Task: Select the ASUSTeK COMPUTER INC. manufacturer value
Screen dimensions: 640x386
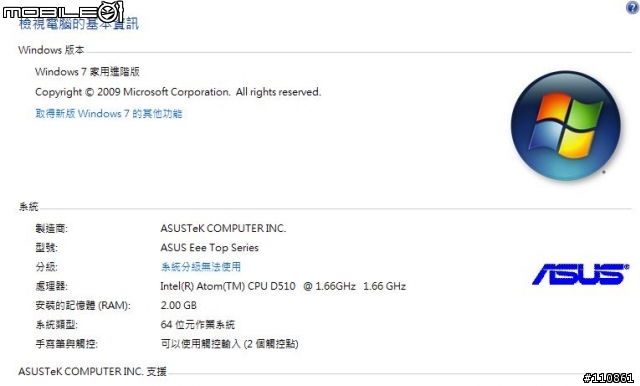Action: click(x=223, y=228)
